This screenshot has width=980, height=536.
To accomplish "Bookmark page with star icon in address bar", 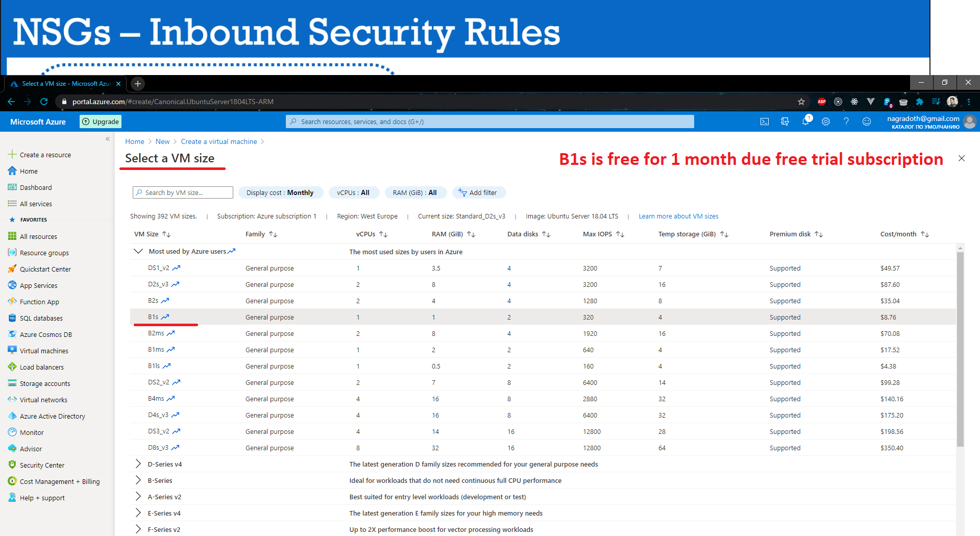I will [x=801, y=102].
